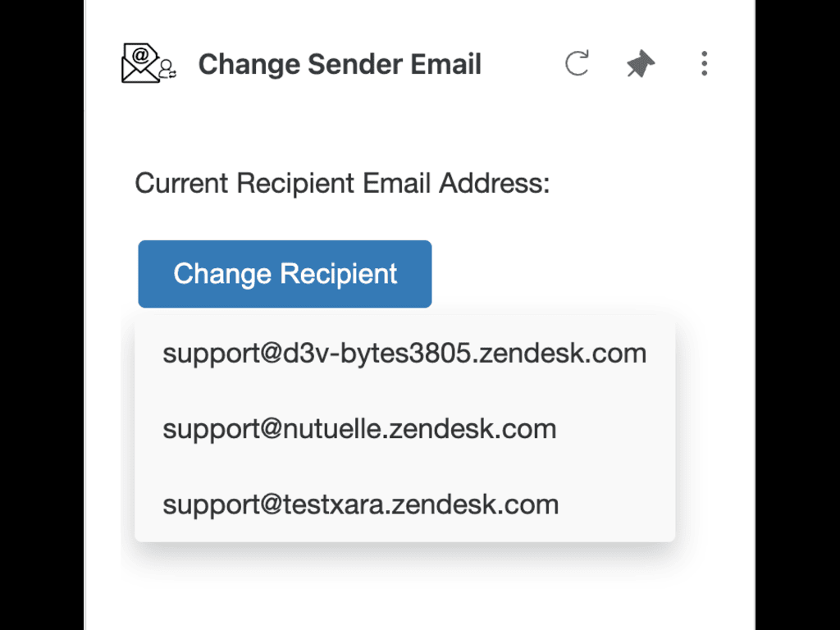This screenshot has height=630, width=840.
Task: Click the kebab menu in app header
Action: click(x=704, y=64)
